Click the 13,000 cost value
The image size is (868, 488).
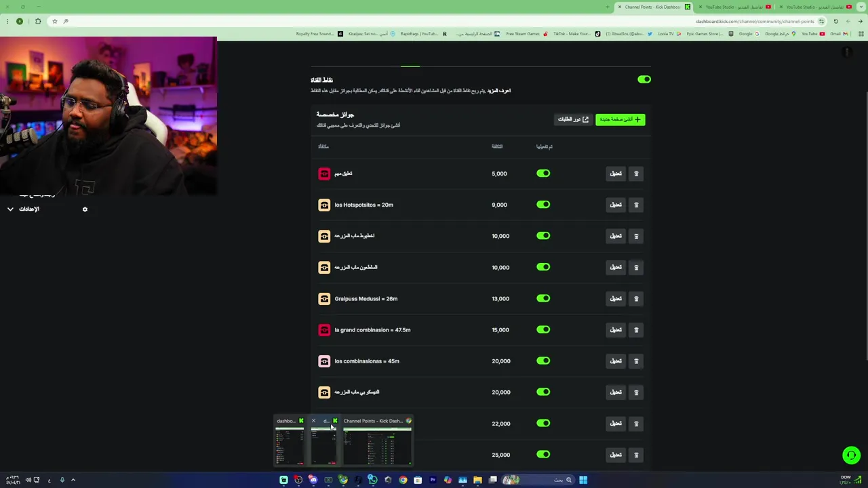[500, 299]
